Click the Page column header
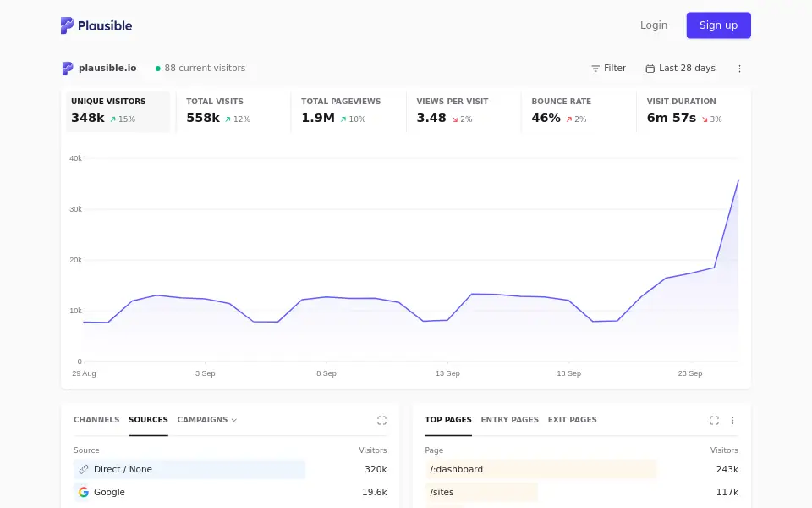This screenshot has height=508, width=812. [434, 450]
